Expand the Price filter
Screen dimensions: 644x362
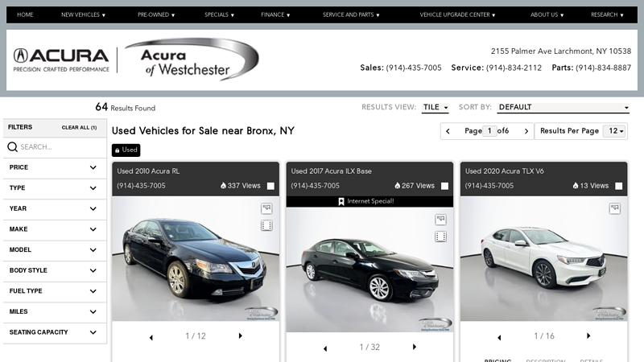55,167
